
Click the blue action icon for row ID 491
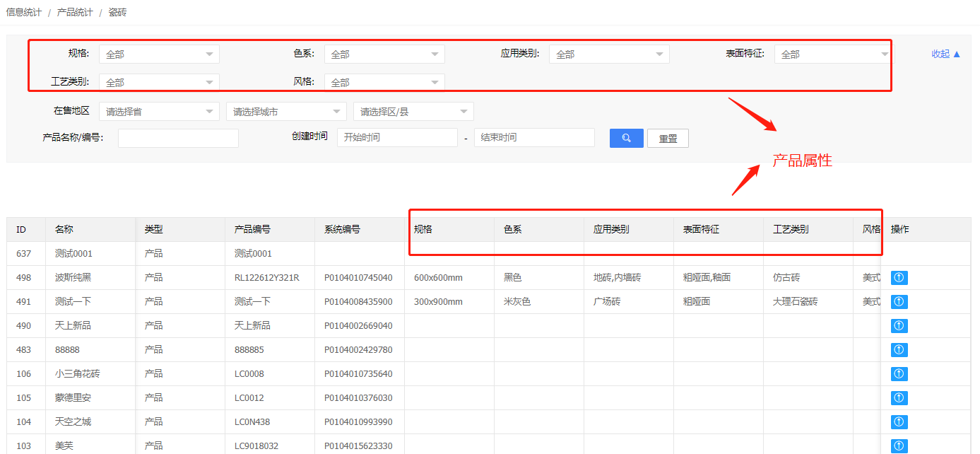(x=899, y=302)
